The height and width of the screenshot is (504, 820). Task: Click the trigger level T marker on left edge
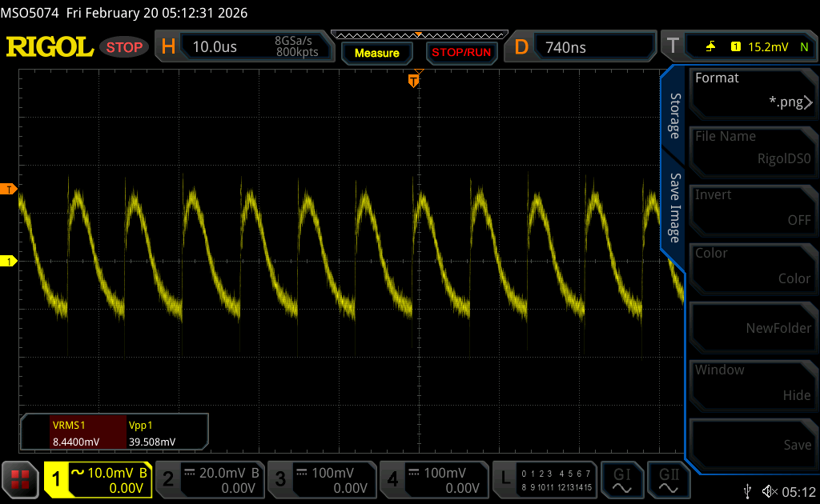pos(10,189)
